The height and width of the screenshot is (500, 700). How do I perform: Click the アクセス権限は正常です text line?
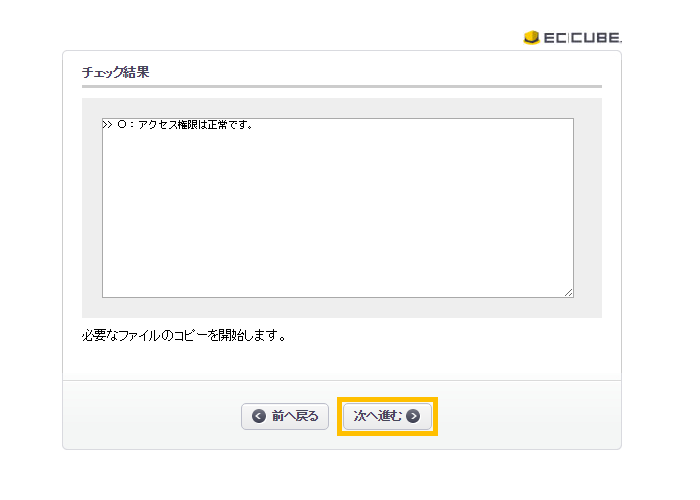pyautogui.click(x=192, y=126)
